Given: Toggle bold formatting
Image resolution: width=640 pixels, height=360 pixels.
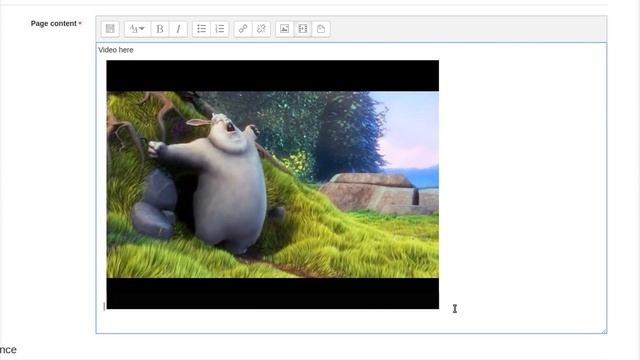Looking at the screenshot, I should 160,29.
